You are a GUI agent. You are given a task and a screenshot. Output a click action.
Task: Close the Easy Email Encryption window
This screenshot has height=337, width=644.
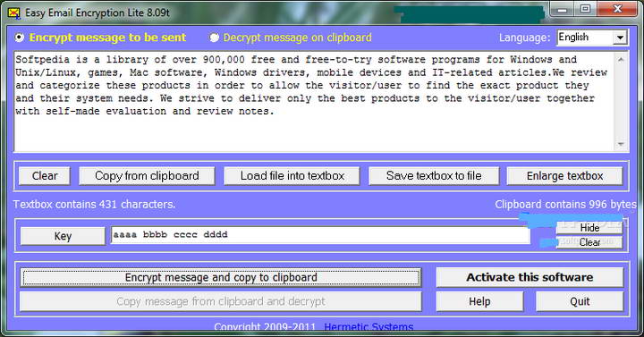tap(617, 9)
